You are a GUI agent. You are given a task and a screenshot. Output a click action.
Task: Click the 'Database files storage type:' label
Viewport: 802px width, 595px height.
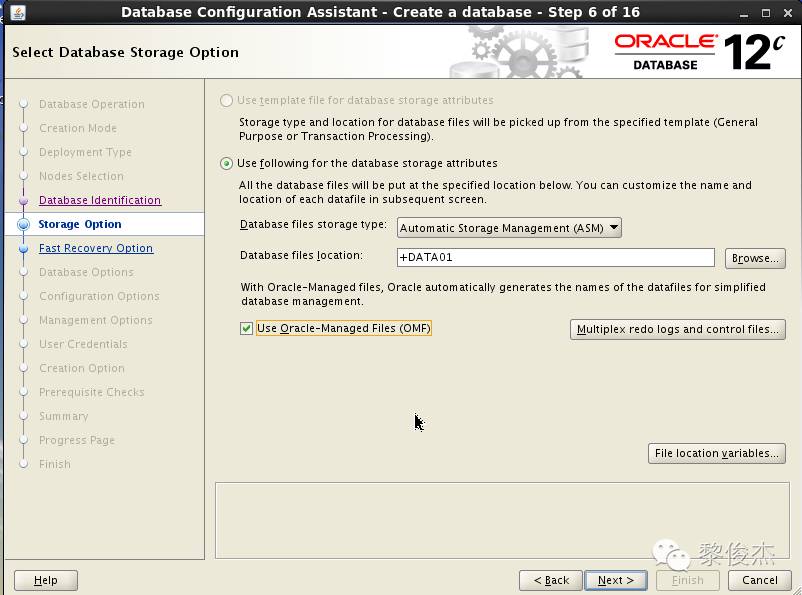point(313,225)
